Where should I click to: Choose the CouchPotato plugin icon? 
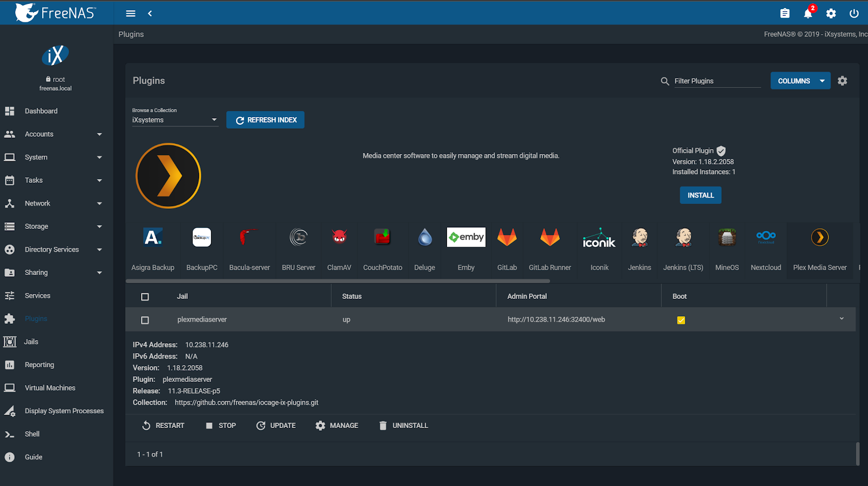click(x=382, y=237)
